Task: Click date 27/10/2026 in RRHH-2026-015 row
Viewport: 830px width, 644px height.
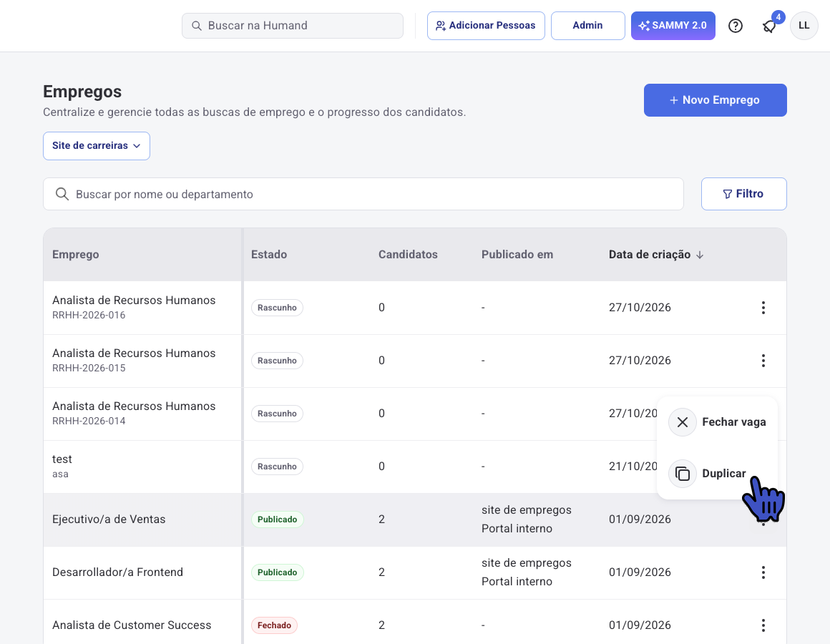Action: (x=640, y=361)
